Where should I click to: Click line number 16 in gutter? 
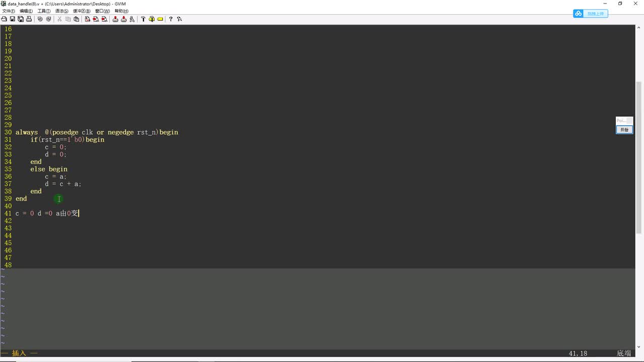coord(8,29)
